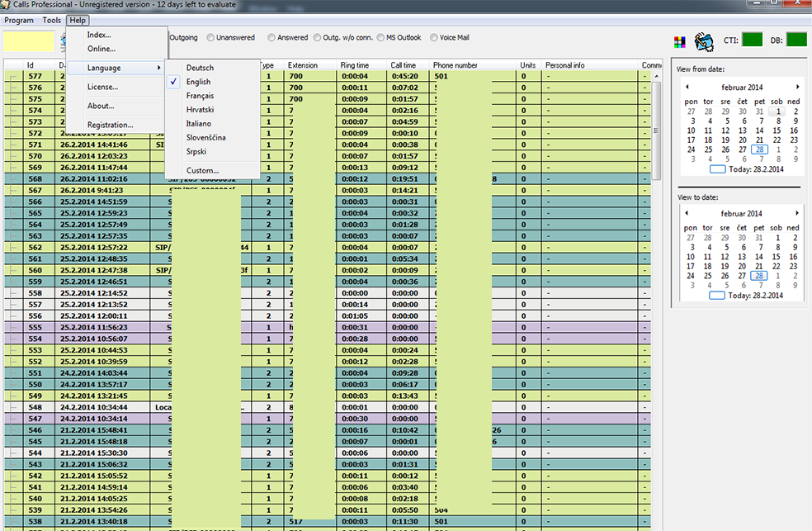Close the Help menu
812x531 pixels.
pos(78,20)
